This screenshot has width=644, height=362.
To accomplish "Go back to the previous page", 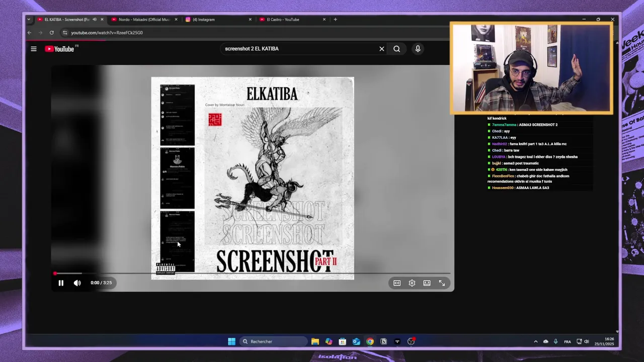I will click(x=29, y=33).
